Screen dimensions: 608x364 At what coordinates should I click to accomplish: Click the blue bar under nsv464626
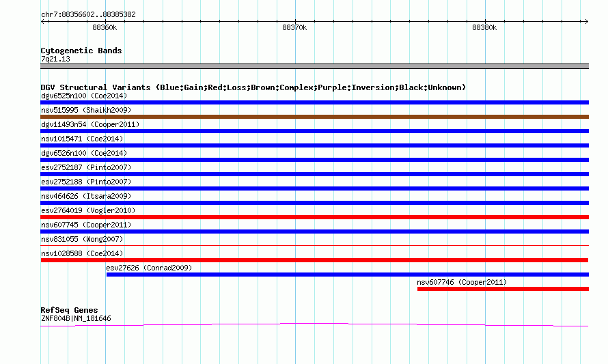point(314,203)
